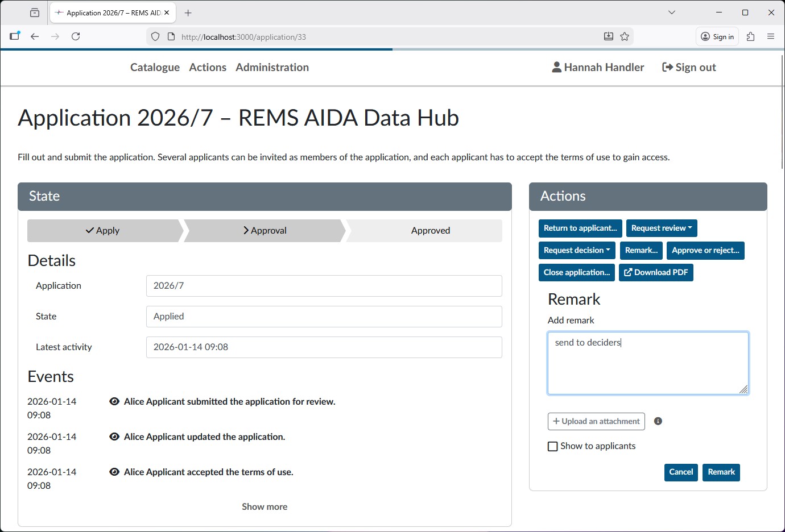Select the Application 2026/7 browser tab
785x532 pixels.
[x=108, y=11]
